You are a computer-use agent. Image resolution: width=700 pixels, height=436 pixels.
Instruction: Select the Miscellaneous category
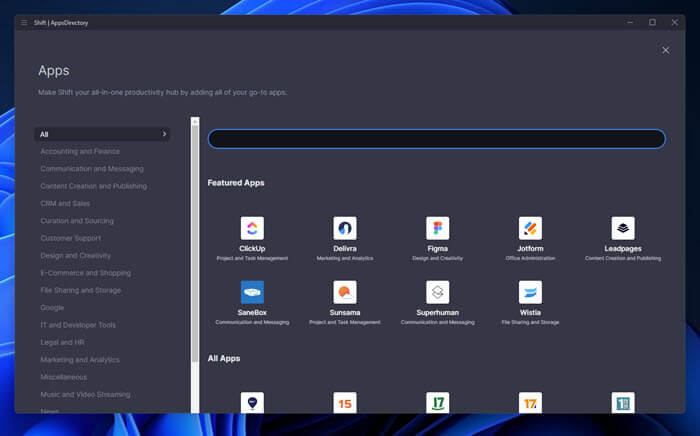[x=64, y=377]
